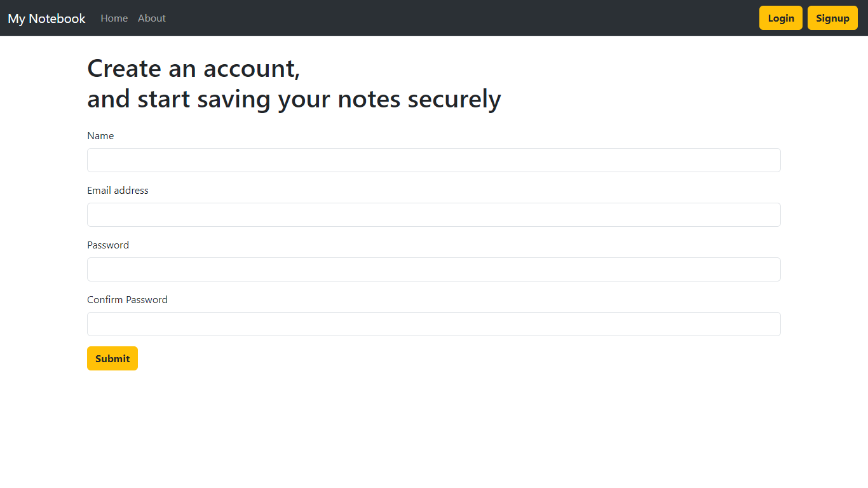Click the word 'account,' in the heading

pos(252,69)
